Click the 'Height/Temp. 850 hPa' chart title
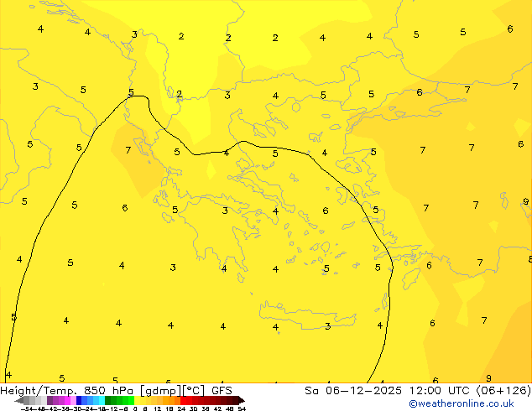532x411 pixels. pyautogui.click(x=67, y=391)
